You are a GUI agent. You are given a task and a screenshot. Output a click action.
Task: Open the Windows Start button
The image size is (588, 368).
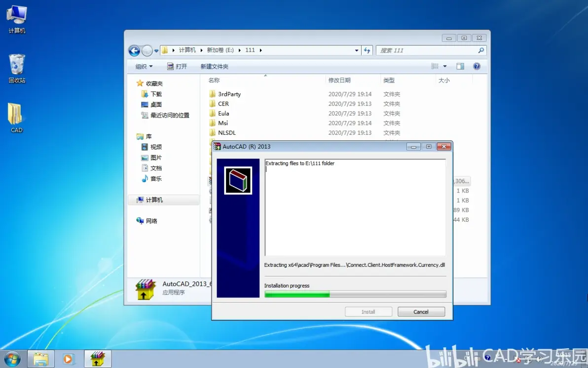coord(12,359)
